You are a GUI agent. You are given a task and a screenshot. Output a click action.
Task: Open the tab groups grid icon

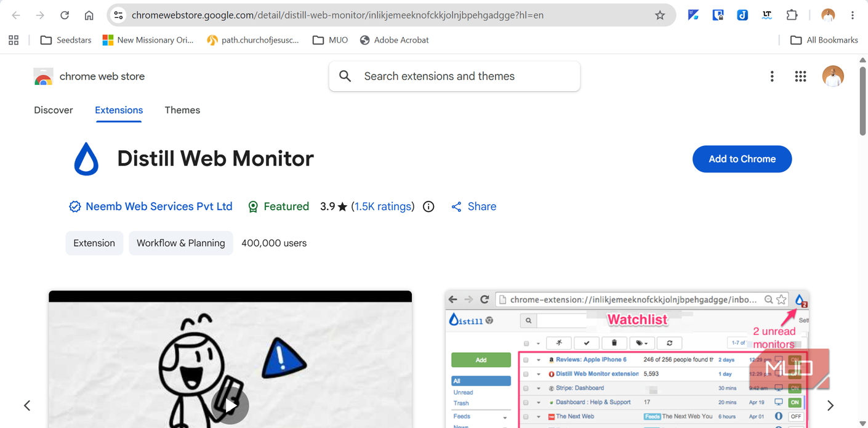14,40
